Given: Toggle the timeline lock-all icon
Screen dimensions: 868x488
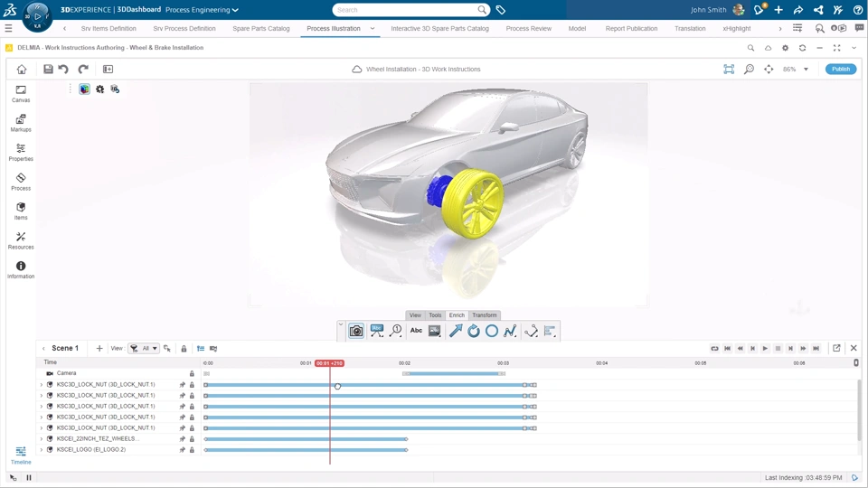Looking at the screenshot, I should coord(184,349).
